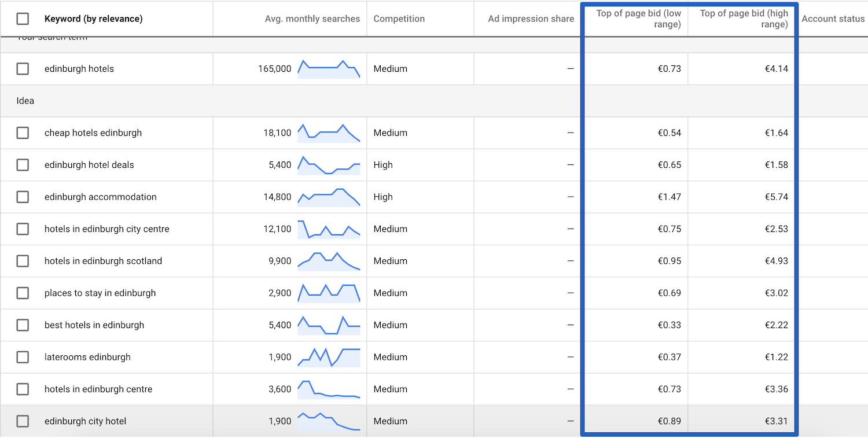This screenshot has height=438, width=868.
Task: Click the 9,900 monthly searches value
Action: coord(280,261)
